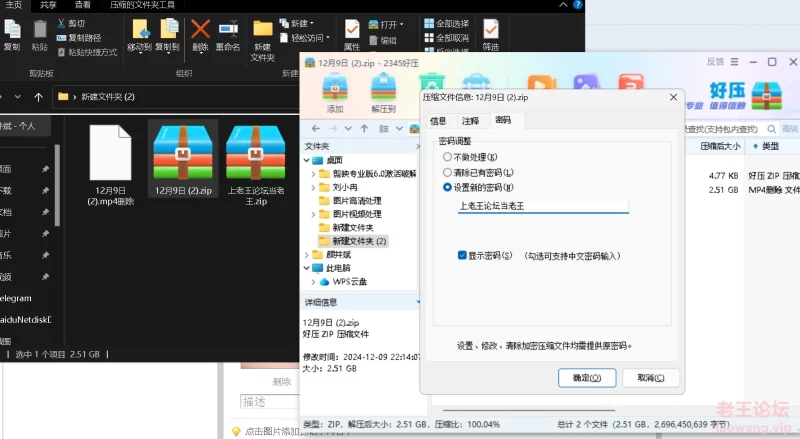Select the 上老王论坛当老王.zip file in Explorer

pos(256,165)
